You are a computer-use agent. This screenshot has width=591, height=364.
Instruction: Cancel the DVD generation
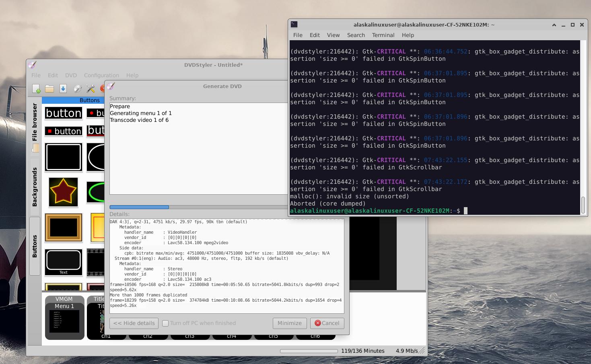click(327, 323)
